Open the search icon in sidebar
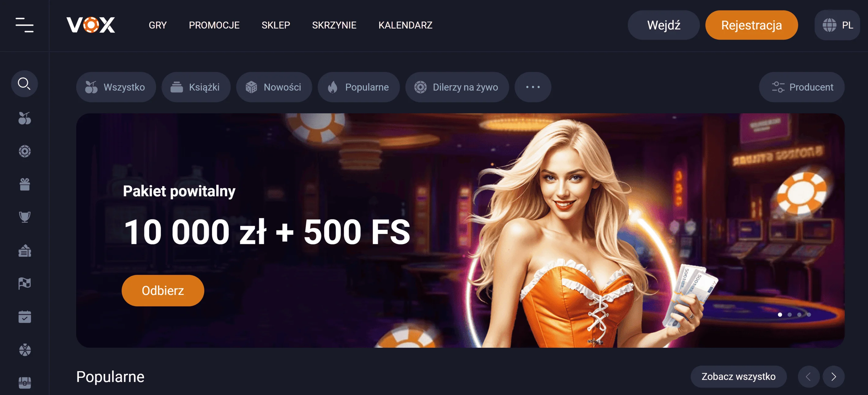The height and width of the screenshot is (395, 868). tap(24, 84)
